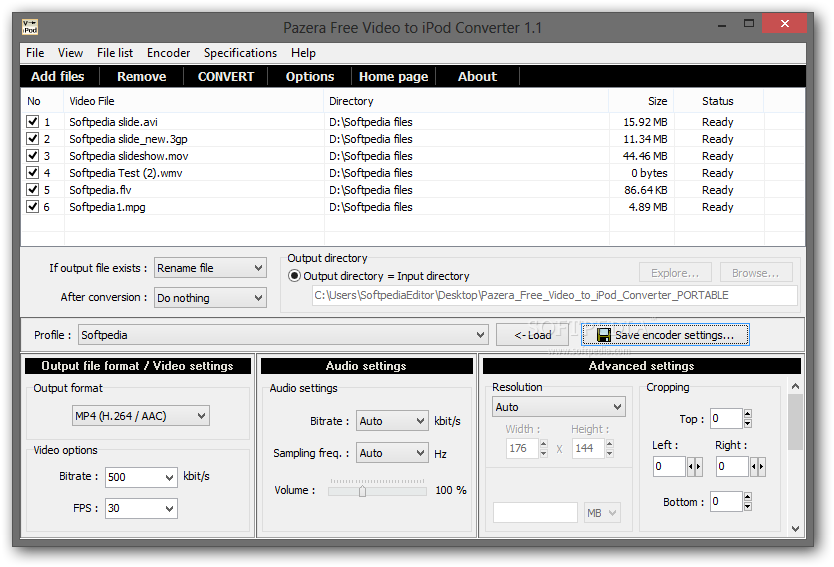Select Output directory = Input directory radio
The width and height of the screenshot is (834, 567).
click(294, 276)
